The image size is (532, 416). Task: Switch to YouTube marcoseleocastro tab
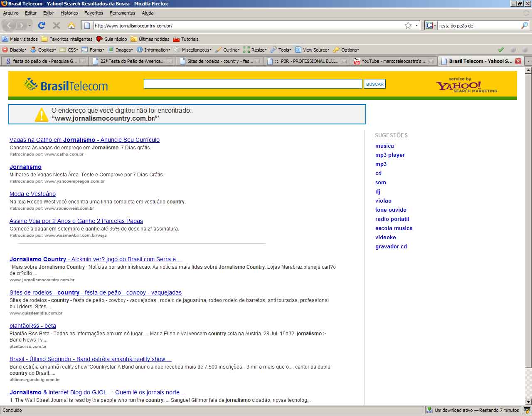(x=394, y=61)
